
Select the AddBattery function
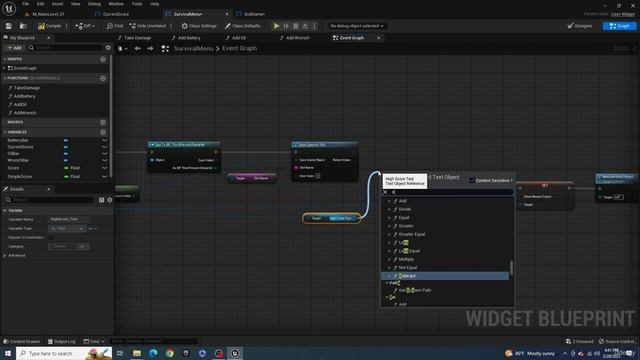pos(24,96)
